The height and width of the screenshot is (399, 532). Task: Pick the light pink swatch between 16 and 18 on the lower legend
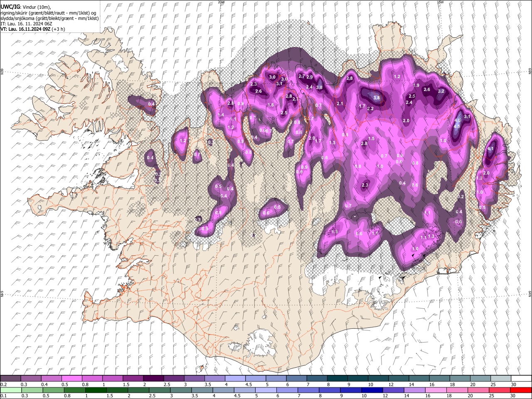[436, 390]
